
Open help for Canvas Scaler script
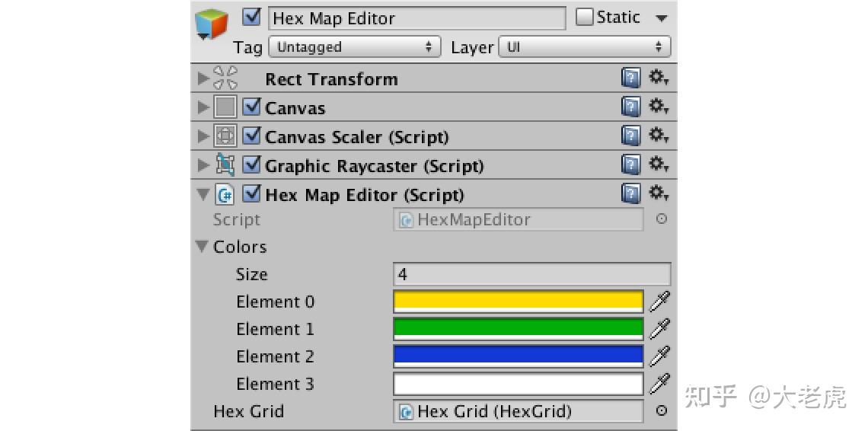coord(630,136)
